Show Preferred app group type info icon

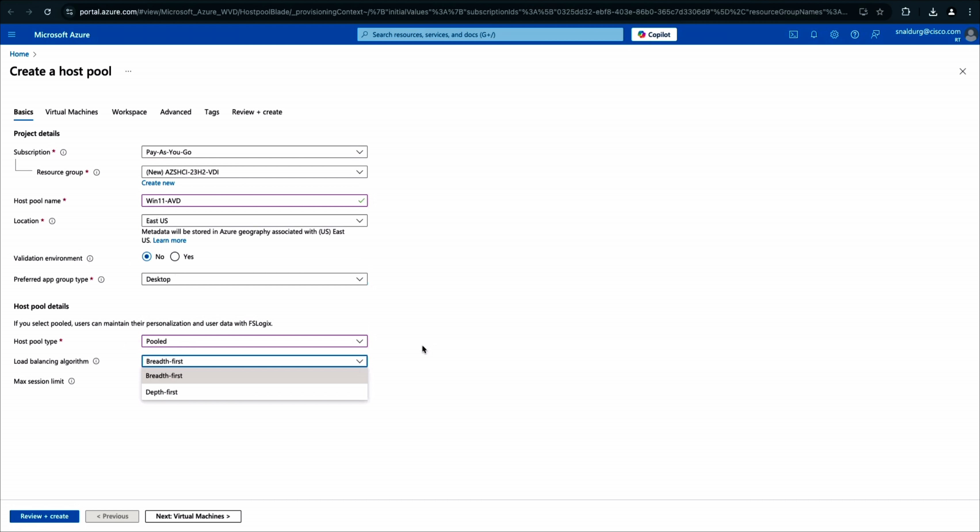tap(101, 280)
